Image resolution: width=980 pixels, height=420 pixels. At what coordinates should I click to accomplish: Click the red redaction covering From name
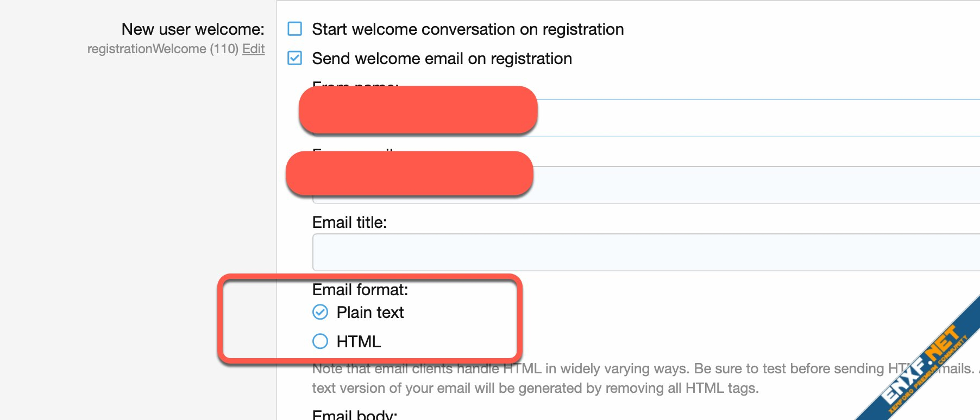click(418, 110)
